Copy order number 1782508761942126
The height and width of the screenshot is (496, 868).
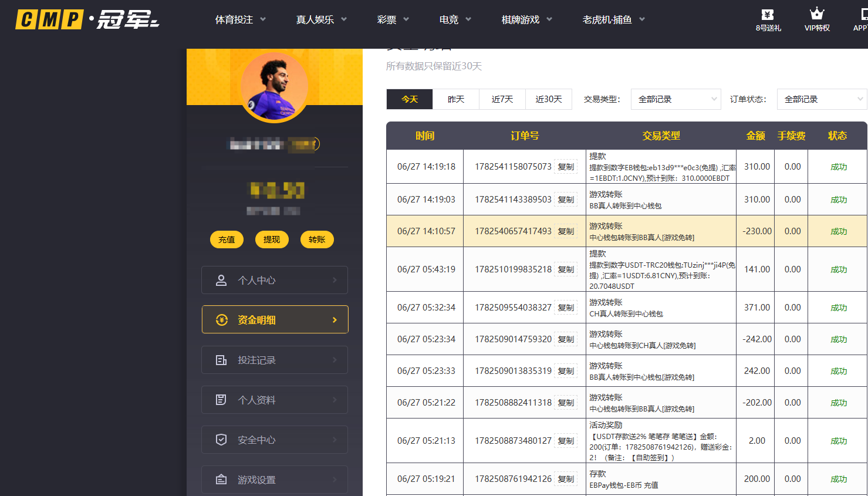click(566, 479)
